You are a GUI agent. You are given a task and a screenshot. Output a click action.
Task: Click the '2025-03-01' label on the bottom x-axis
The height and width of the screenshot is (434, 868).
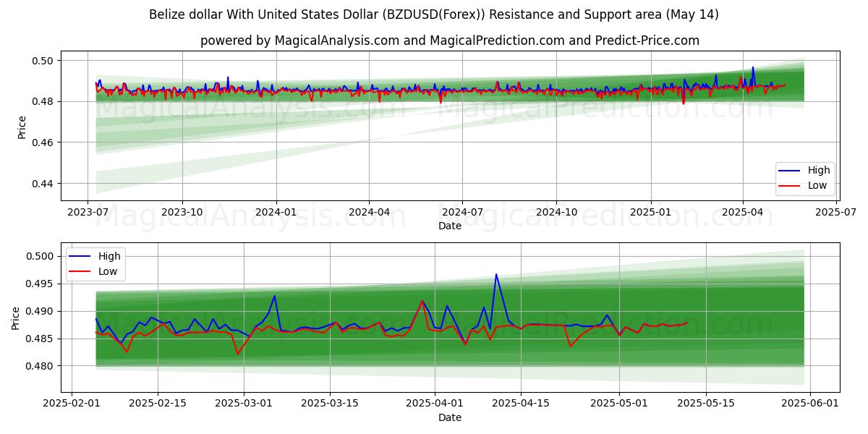point(244,404)
